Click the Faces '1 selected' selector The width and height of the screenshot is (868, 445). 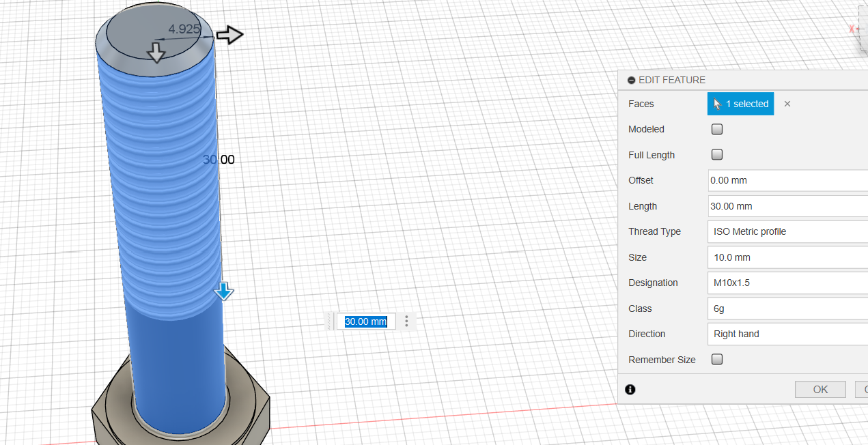coord(740,104)
